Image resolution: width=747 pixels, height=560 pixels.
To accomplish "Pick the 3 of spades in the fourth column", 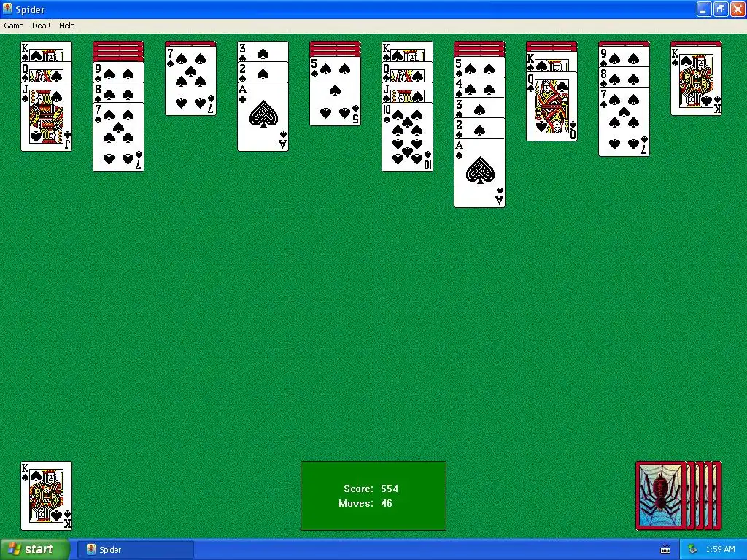I will (x=263, y=52).
